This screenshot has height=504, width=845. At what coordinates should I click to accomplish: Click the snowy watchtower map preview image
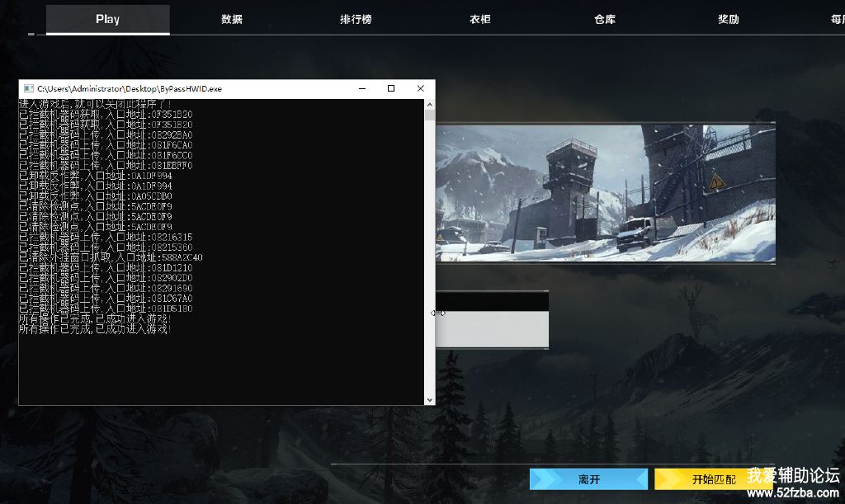point(605,193)
